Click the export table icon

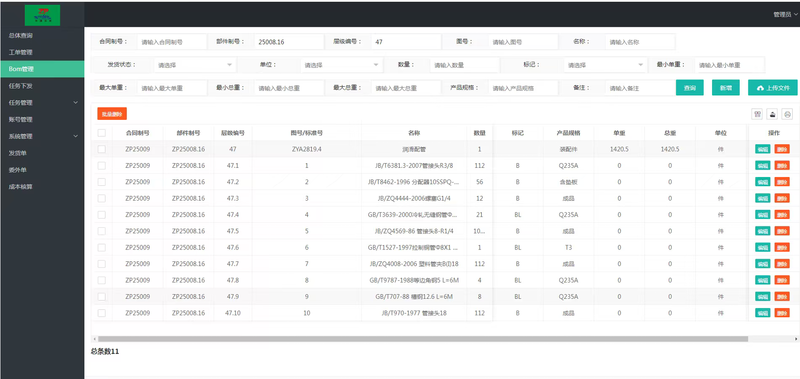tap(773, 115)
